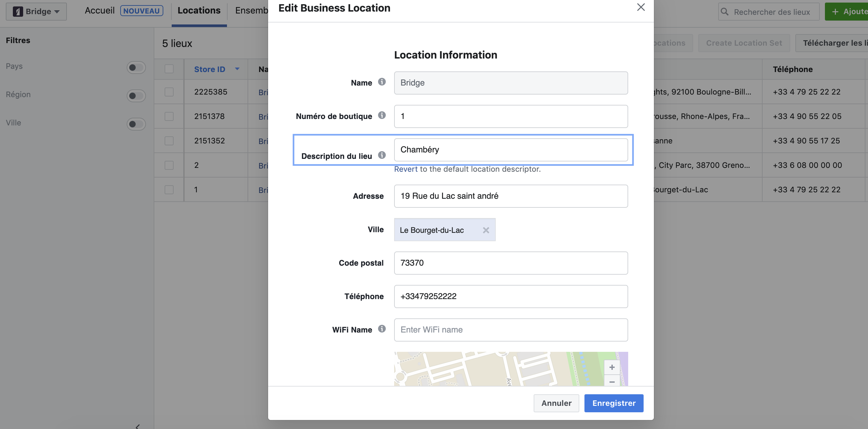Viewport: 868px width, 429px height.
Task: Click phone +33 4 90 55 17 25
Action: click(806, 141)
